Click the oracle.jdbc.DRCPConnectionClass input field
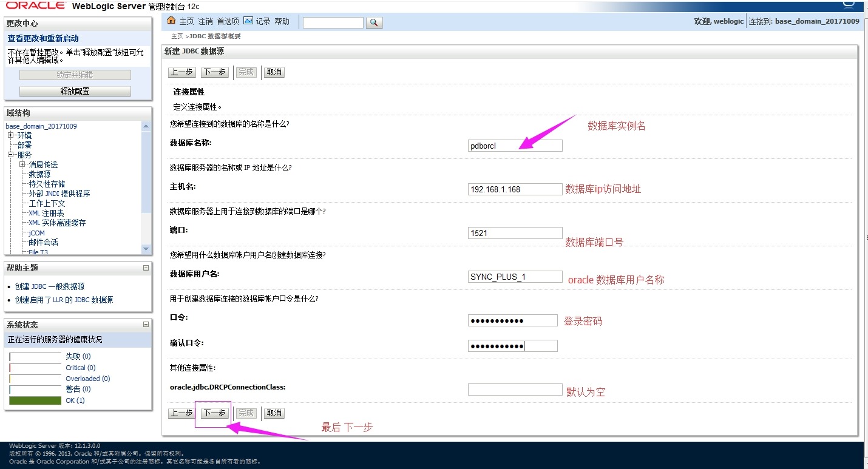Image resolution: width=868 pixels, height=469 pixels. [x=515, y=390]
